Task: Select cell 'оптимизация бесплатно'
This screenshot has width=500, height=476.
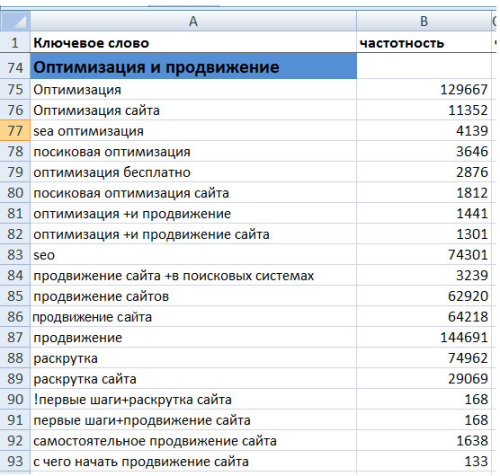Action: pyautogui.click(x=193, y=172)
